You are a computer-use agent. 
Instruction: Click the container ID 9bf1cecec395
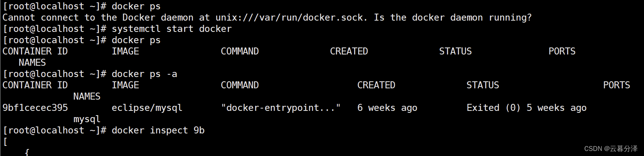pyautogui.click(x=35, y=108)
